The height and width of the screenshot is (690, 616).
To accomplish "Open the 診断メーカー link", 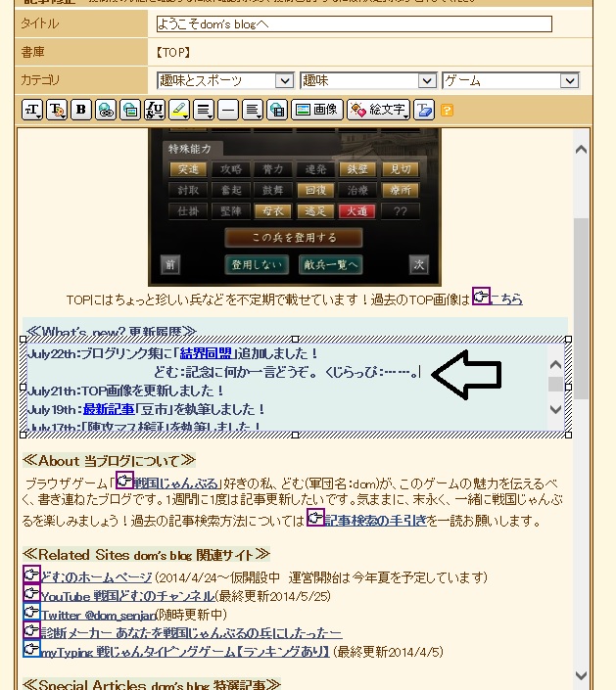I will coord(192,633).
